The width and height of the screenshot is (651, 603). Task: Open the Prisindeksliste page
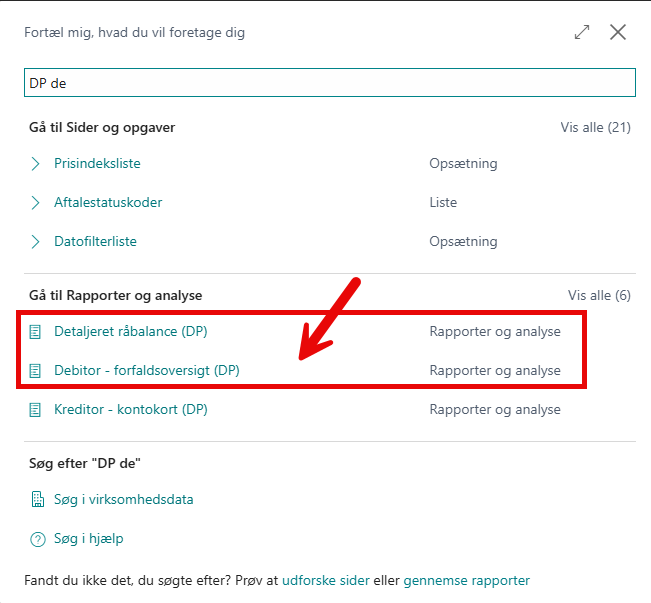tap(97, 163)
